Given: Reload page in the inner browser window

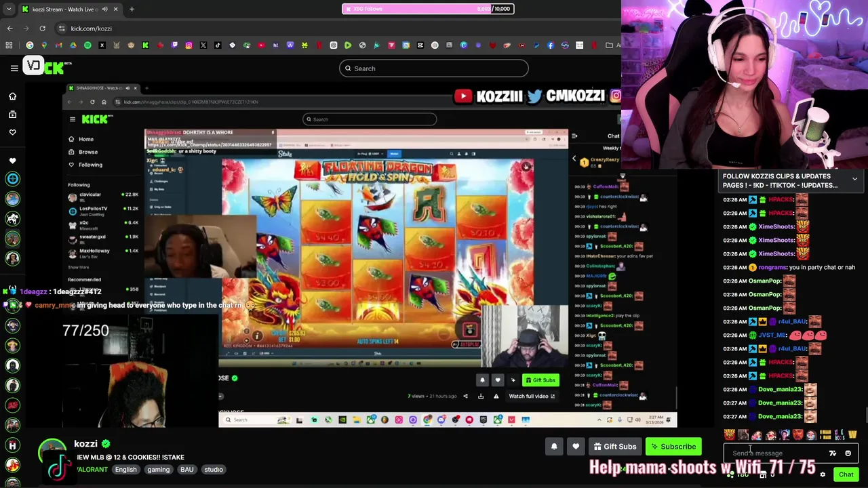Looking at the screenshot, I should tap(92, 102).
